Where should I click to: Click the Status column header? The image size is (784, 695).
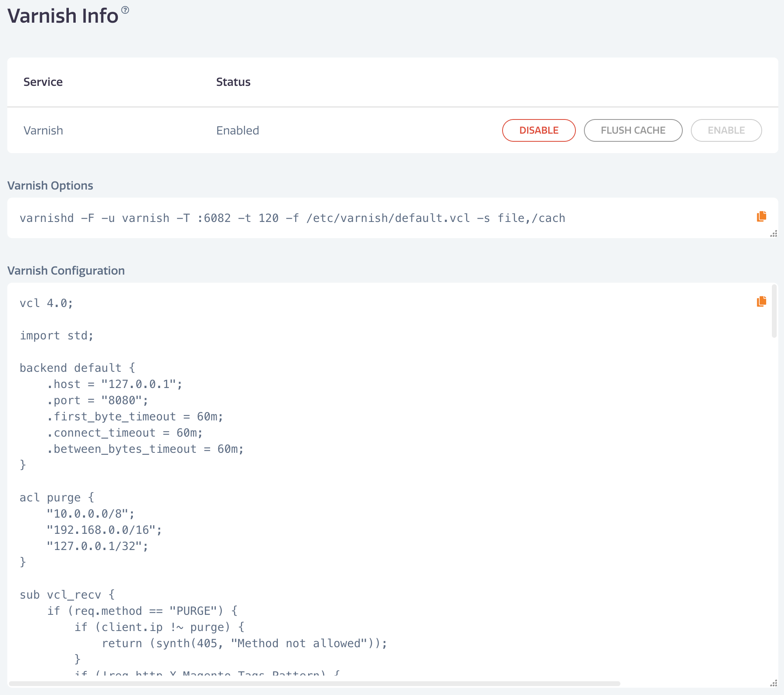click(x=233, y=82)
